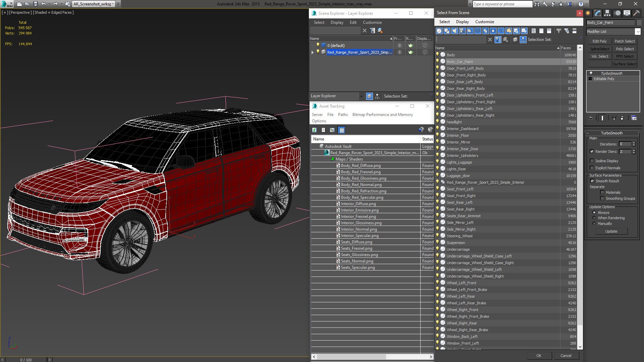Open the Display command panel tab
Image resolution: width=644 pixels, height=362 pixels.
pyautogui.click(x=627, y=13)
